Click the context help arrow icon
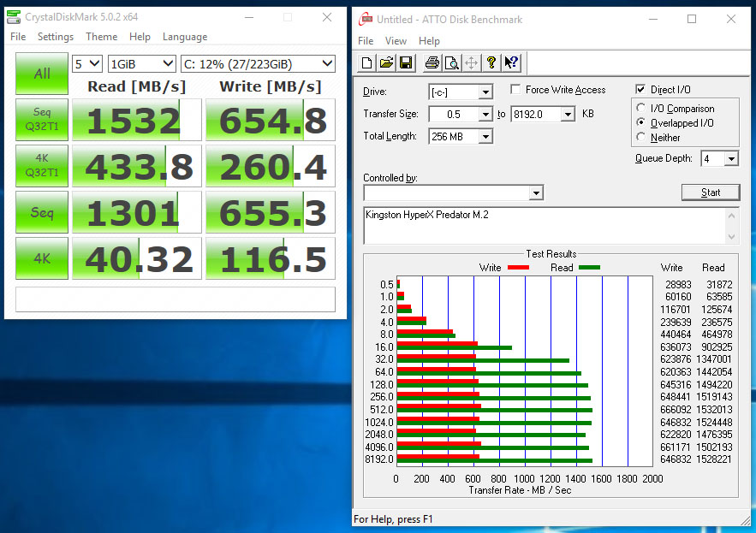This screenshot has width=756, height=533. point(511,62)
